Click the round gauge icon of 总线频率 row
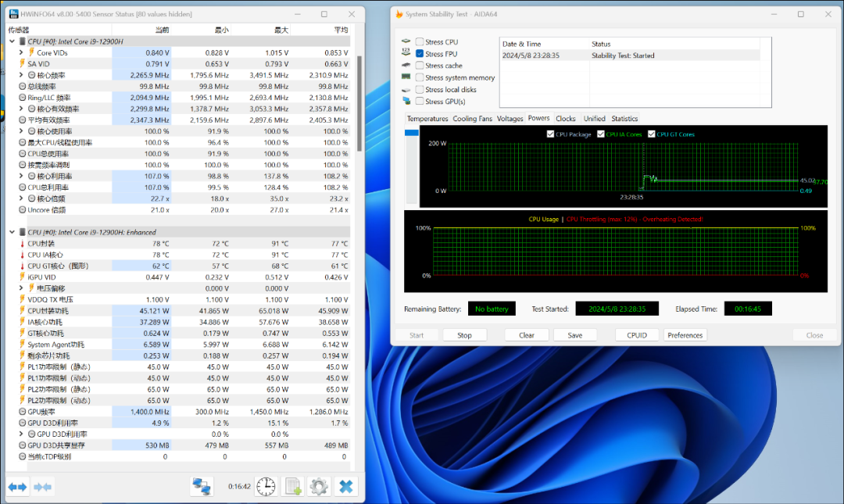Viewport: 844px width, 504px height. coord(22,86)
